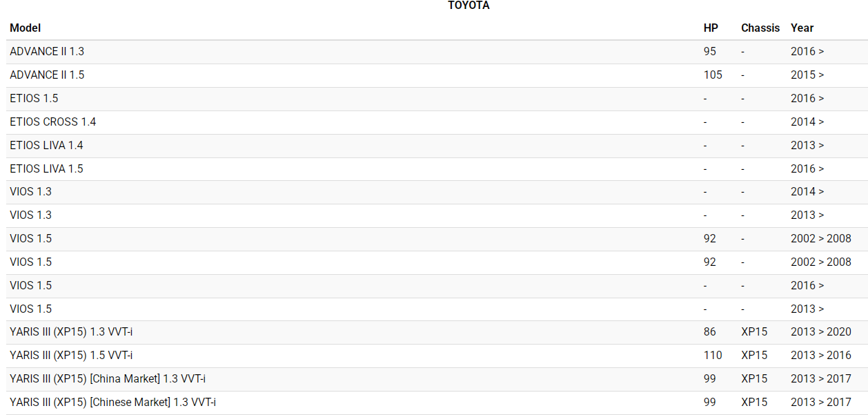Click YARIS III (XP15) 1.5 VVT-i model
The width and height of the screenshot is (868, 415).
coord(71,356)
